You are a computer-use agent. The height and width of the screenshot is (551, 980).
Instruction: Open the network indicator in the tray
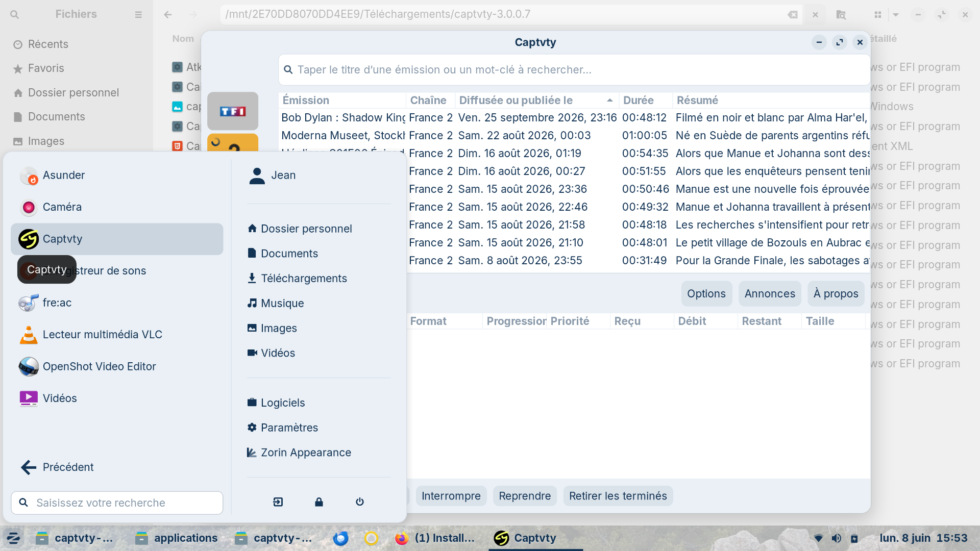pyautogui.click(x=818, y=538)
